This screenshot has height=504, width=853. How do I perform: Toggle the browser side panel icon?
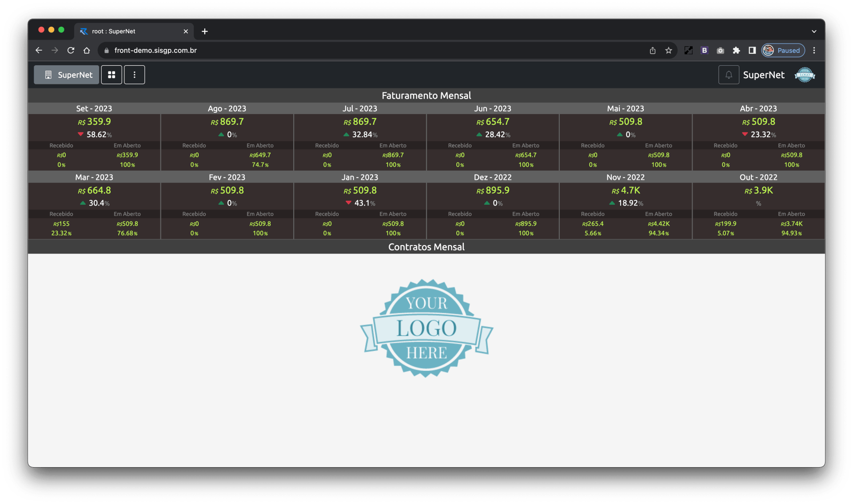pos(752,50)
